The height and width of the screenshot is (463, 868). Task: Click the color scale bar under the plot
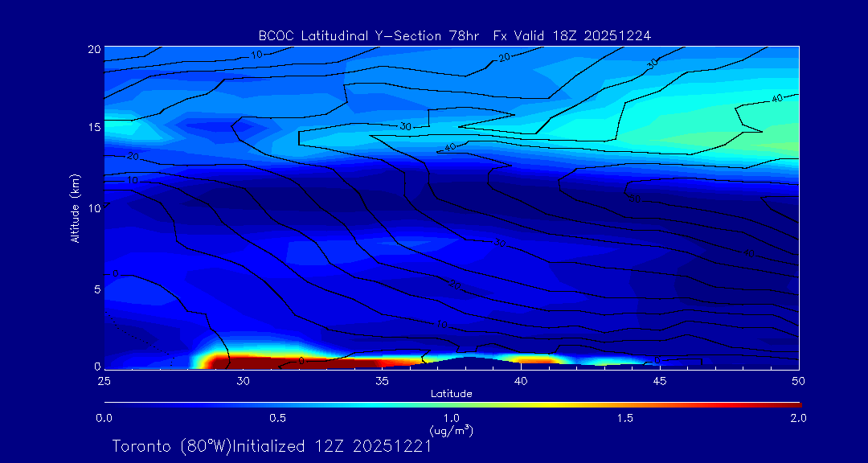click(x=452, y=404)
